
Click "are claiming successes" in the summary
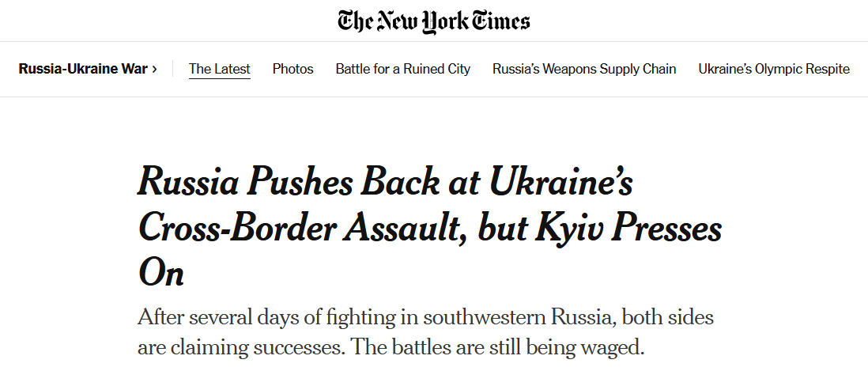coord(241,347)
